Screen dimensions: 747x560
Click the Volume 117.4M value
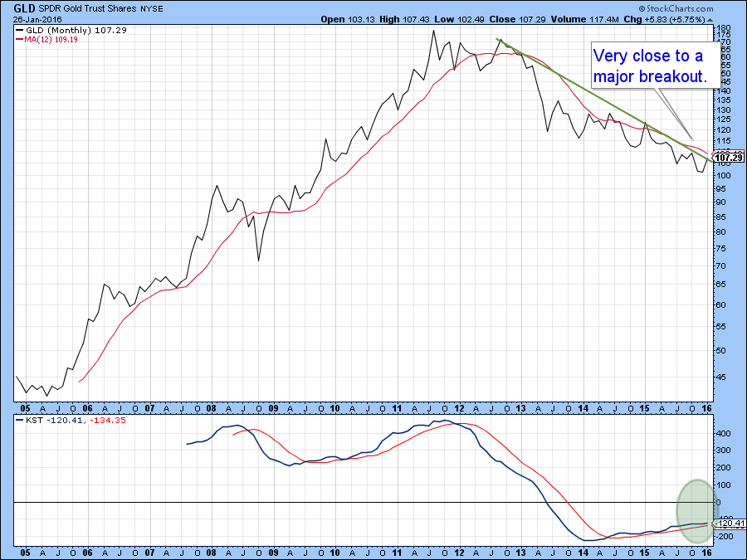585,20
